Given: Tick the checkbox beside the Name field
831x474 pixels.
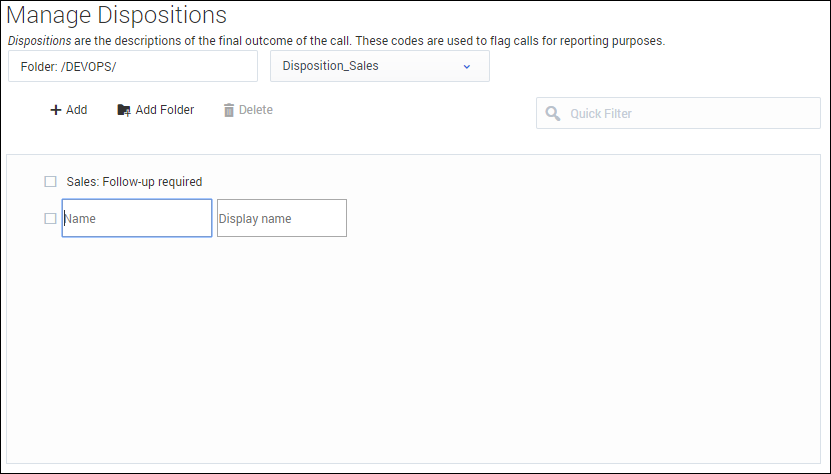Looking at the screenshot, I should [50, 218].
